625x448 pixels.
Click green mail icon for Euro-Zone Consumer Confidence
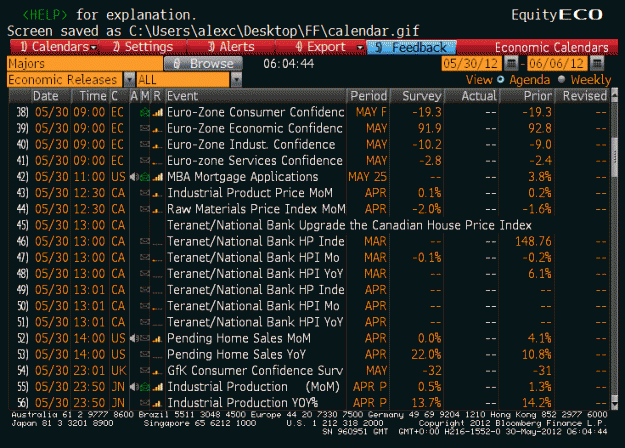(145, 113)
